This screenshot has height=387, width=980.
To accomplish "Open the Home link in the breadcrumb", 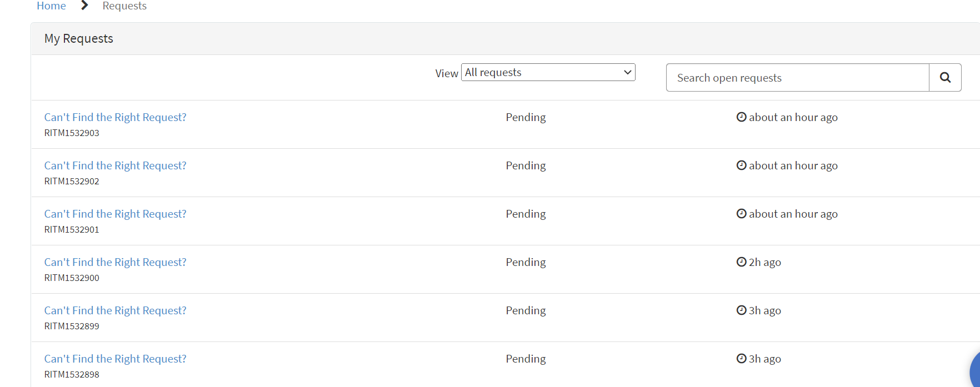I will [51, 6].
